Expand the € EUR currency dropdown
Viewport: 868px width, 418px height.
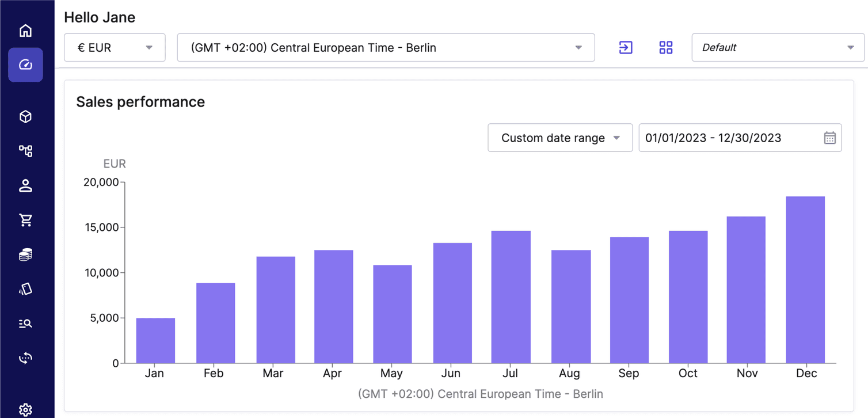tap(115, 48)
